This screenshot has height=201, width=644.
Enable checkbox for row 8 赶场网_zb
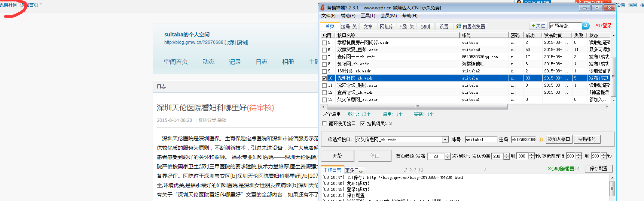point(324,64)
